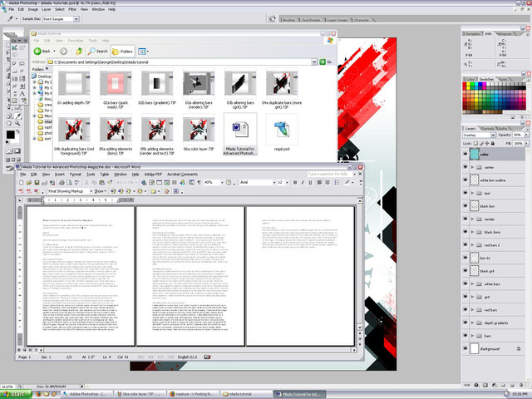
Task: Click the 01 adding depth.TIF thumbnail
Action: 74,83
